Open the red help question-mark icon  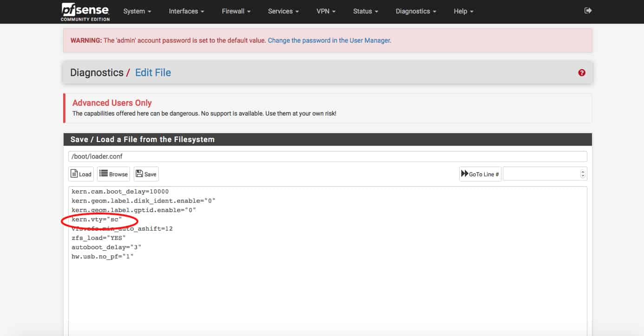582,73
